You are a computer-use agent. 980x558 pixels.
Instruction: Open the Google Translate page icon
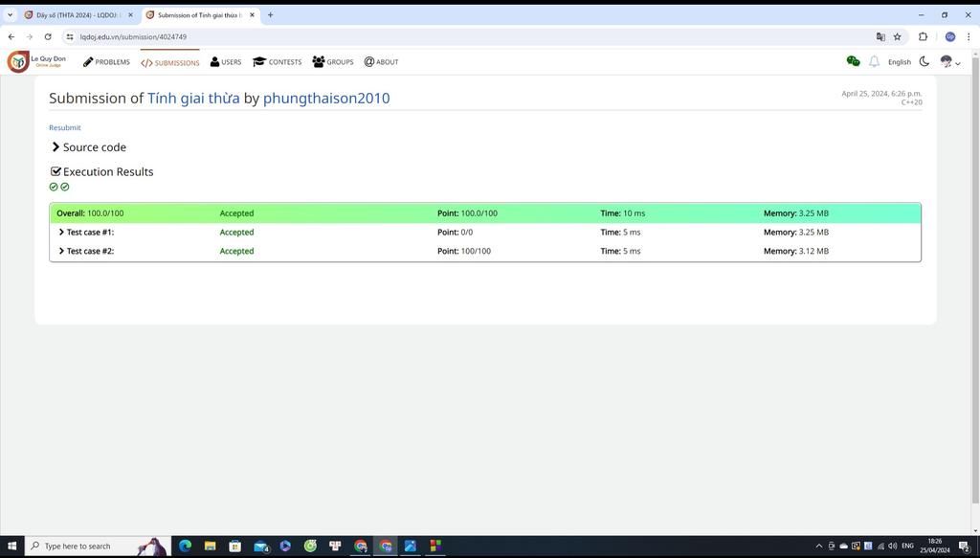[x=880, y=37]
